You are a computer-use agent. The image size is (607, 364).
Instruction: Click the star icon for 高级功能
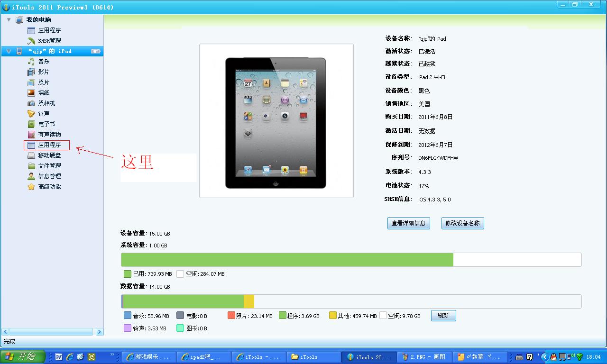pos(31,187)
